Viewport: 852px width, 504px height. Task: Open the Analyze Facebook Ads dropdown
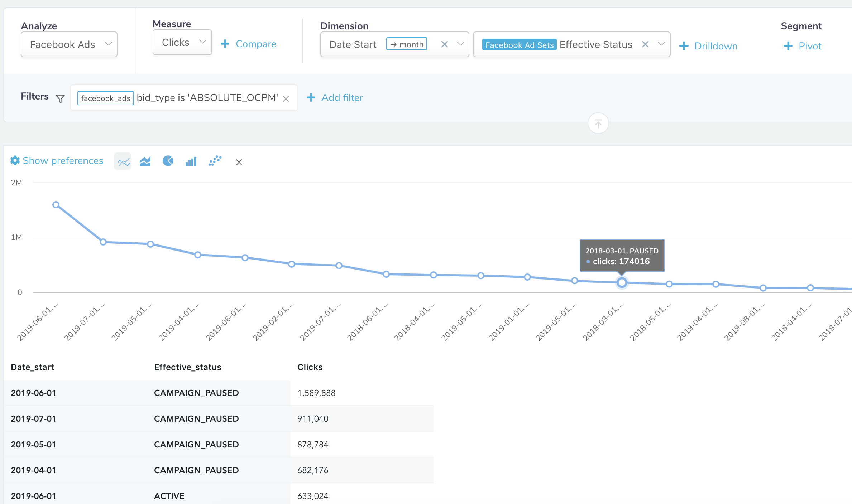tap(69, 44)
